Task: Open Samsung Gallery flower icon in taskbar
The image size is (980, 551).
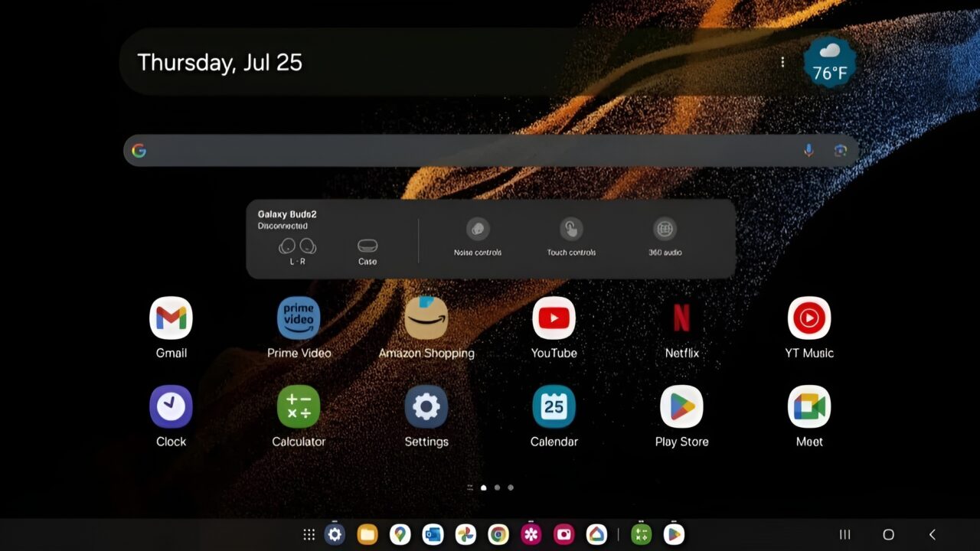Action: pos(531,534)
